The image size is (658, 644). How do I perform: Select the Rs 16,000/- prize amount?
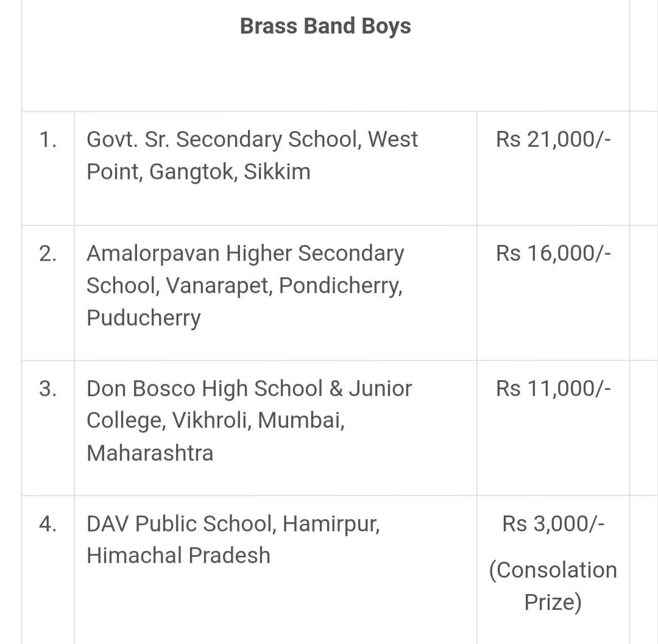tap(553, 253)
